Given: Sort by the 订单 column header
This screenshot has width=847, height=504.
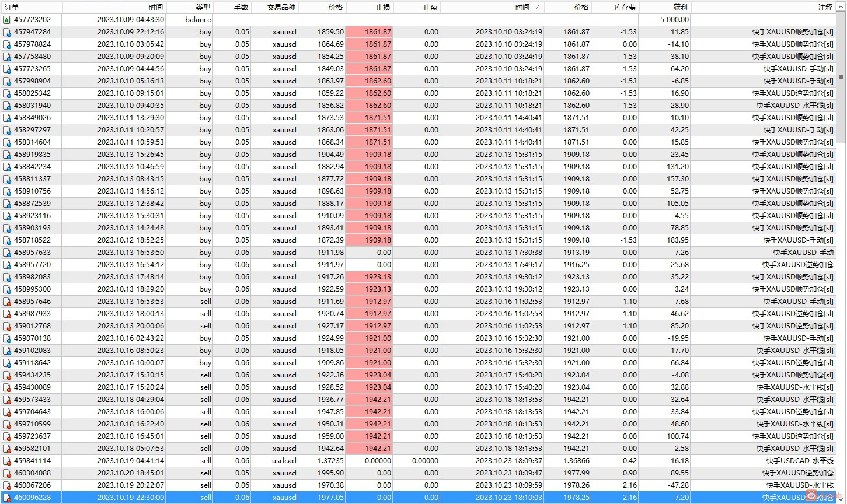Looking at the screenshot, I should 31,7.
